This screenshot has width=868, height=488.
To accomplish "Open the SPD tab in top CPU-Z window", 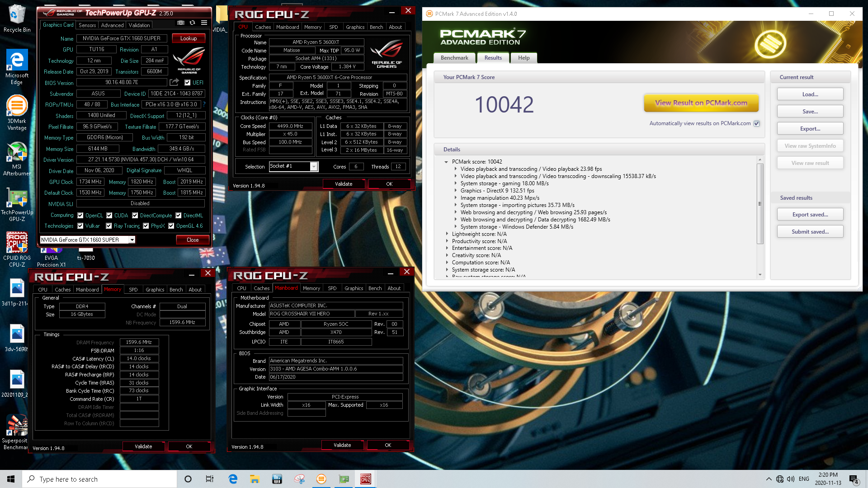I will coord(333,27).
